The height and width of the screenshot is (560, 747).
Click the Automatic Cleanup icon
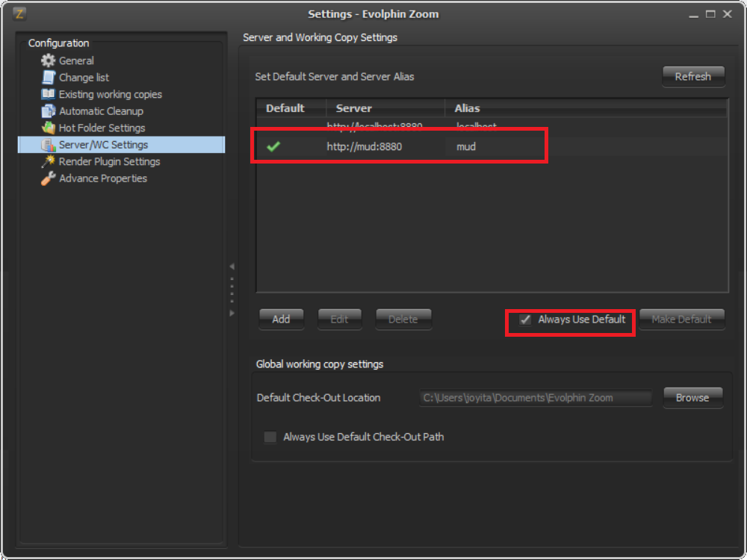(48, 111)
